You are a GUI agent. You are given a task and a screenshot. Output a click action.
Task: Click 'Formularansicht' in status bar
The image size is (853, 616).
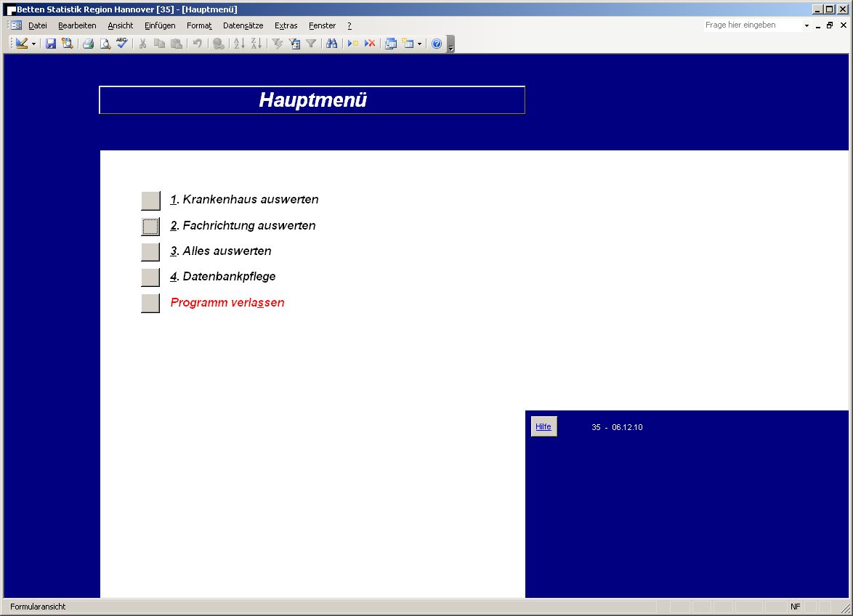[x=38, y=607]
